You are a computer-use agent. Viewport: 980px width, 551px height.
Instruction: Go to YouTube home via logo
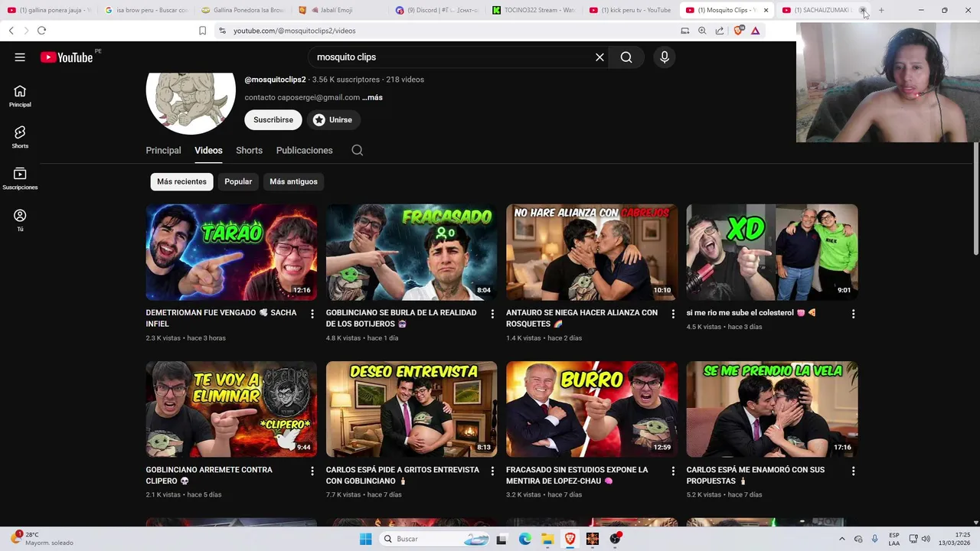[67, 57]
